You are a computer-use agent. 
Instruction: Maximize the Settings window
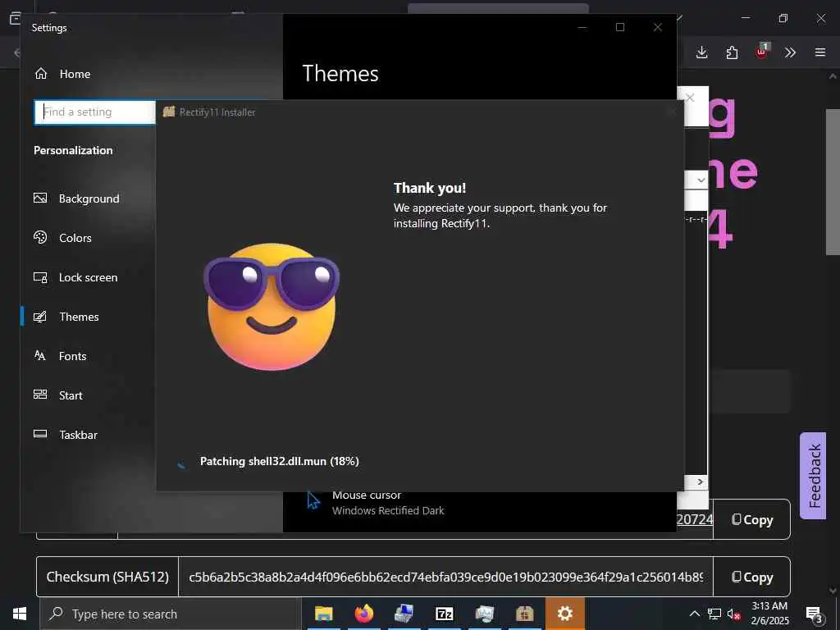pyautogui.click(x=620, y=27)
